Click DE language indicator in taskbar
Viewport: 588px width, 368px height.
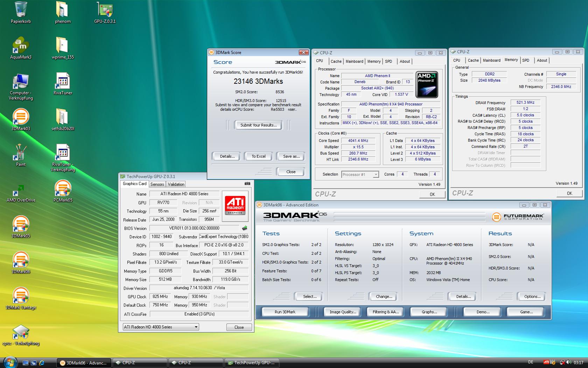pyautogui.click(x=530, y=362)
